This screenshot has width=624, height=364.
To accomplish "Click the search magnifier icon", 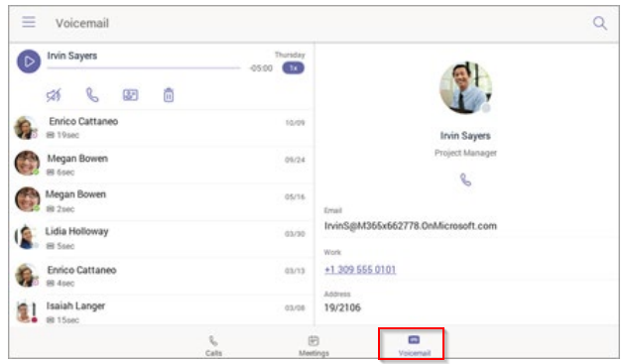I will [x=600, y=23].
